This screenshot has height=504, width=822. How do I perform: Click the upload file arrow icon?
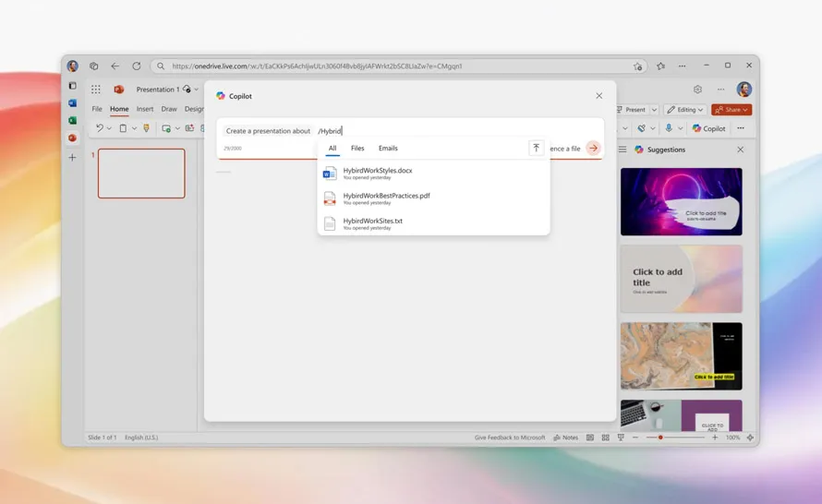(x=536, y=149)
